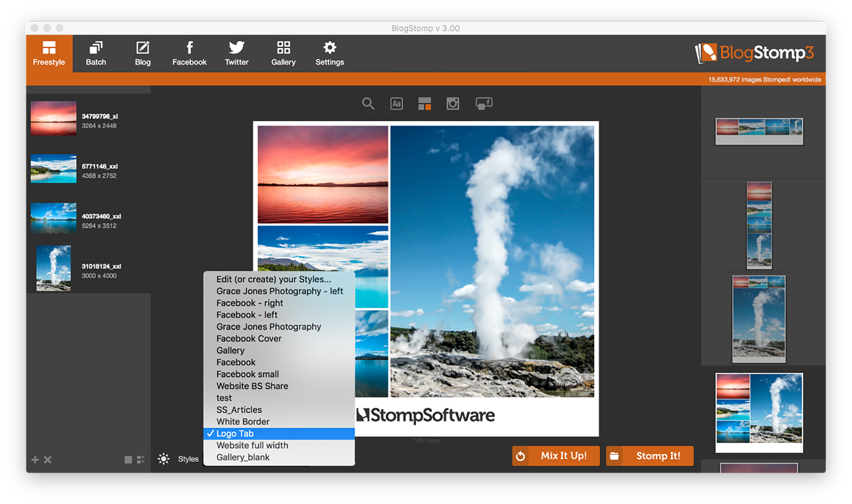
Task: Select the orange layout grid icon
Action: coord(424,104)
